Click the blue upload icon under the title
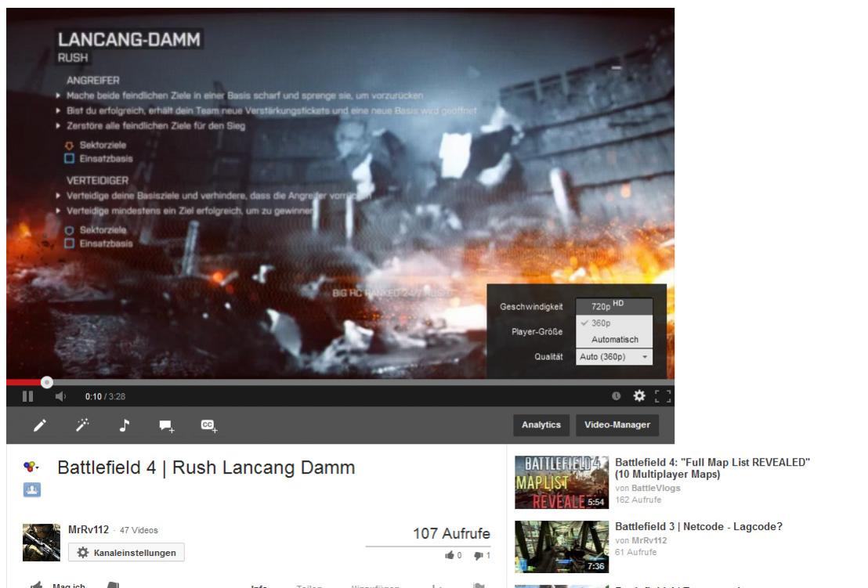This screenshot has width=868, height=588. [32, 489]
